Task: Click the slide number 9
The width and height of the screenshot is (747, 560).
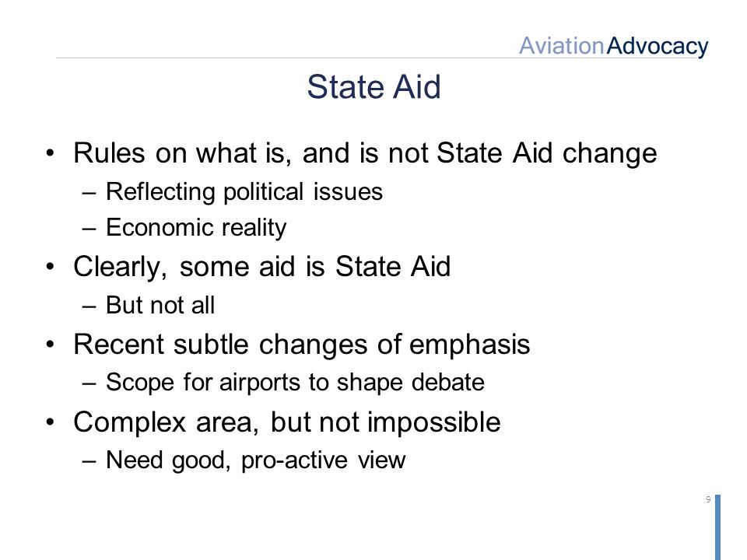Action: (708, 499)
